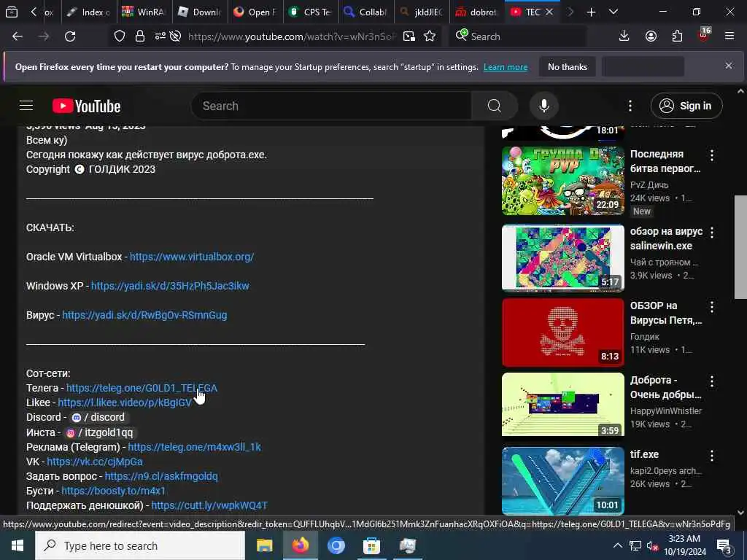Open the Firefox account icon
This screenshot has height=560, width=747.
click(x=651, y=36)
